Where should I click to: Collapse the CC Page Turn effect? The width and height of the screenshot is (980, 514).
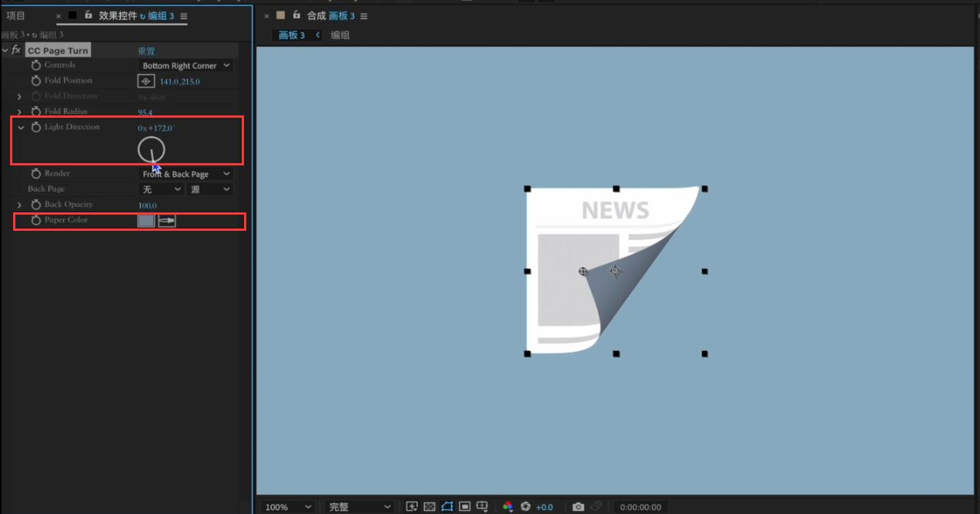(x=5, y=50)
